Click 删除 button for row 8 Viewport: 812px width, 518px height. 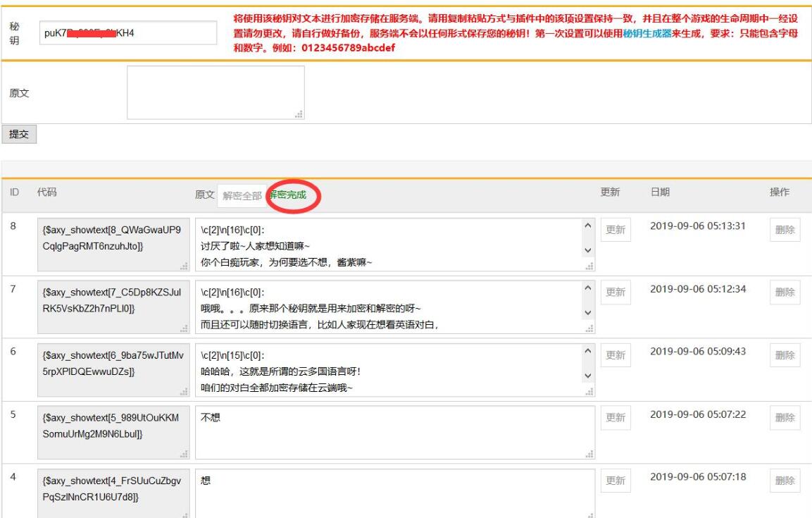pyautogui.click(x=785, y=230)
